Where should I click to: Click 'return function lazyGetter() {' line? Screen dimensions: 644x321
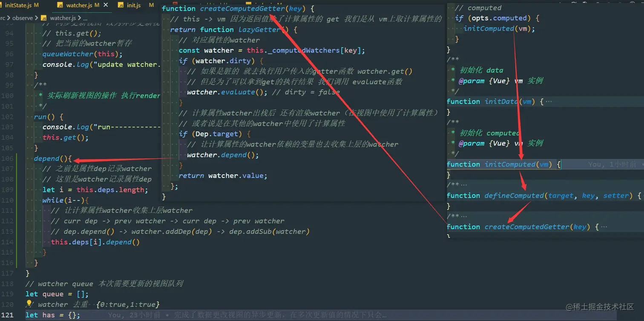[x=234, y=29]
